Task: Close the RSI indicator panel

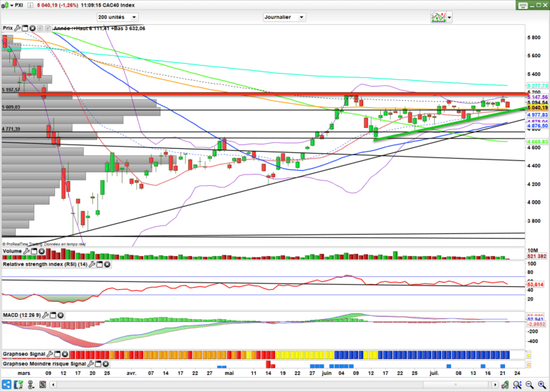Action: tap(107, 265)
